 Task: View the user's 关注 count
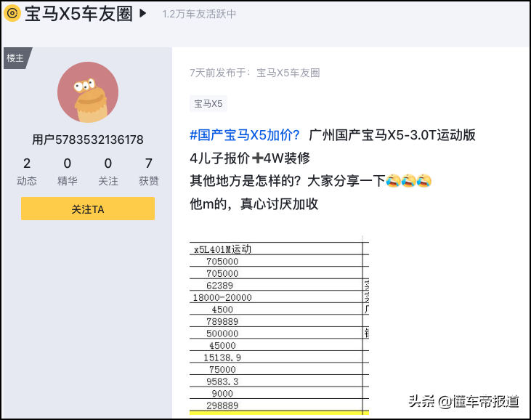coord(108,171)
